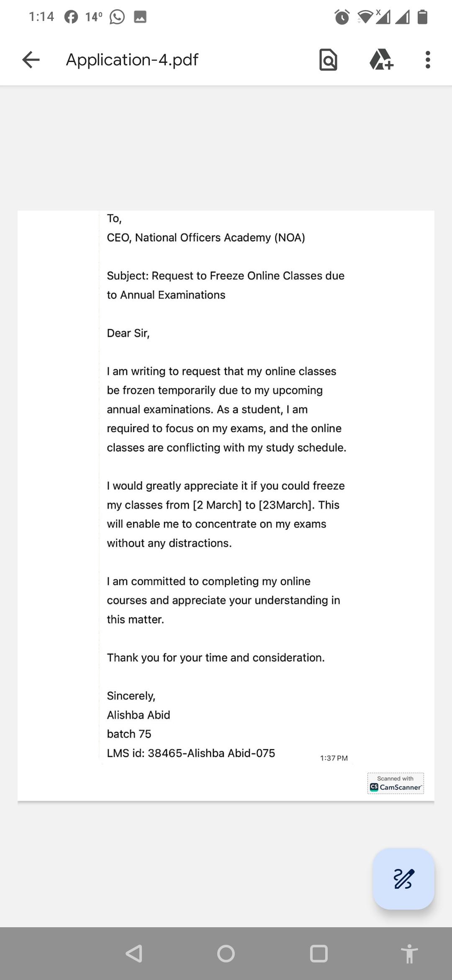
Task: Tap the Facebook notification status icon
Action: point(71,17)
